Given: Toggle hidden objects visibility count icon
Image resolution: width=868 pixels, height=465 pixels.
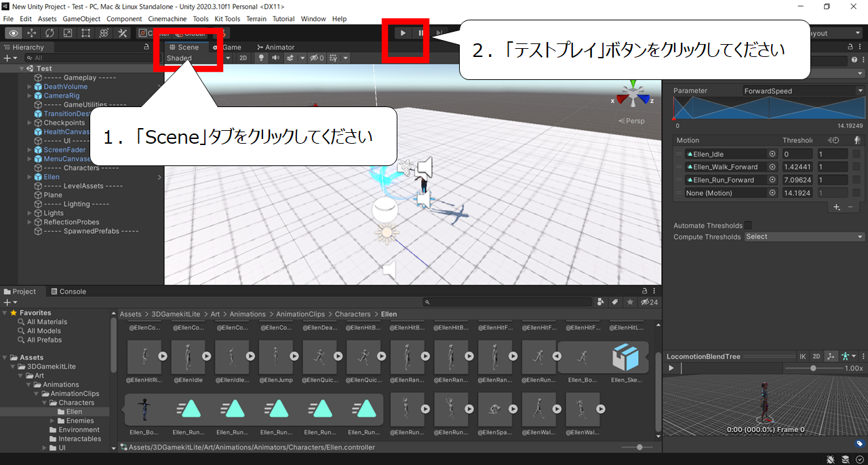Looking at the screenshot, I should [x=317, y=58].
